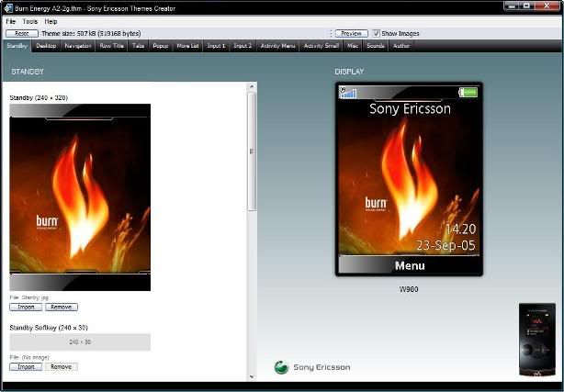Viewport: 564px width, 392px height.
Task: Toggle the Show Images checkbox
Action: [x=376, y=33]
